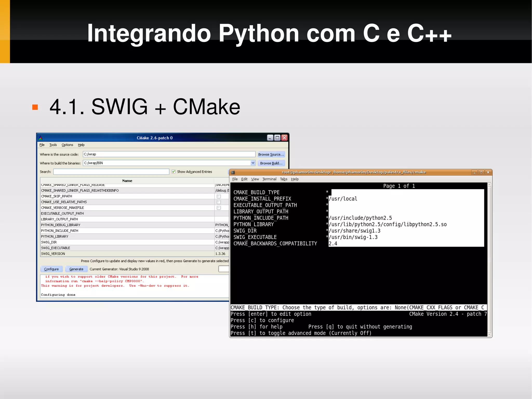Select the EXECUTABLE_OUTPUT_PATH row in CMake GUI
The height and width of the screenshot is (399, 532).
[135, 213]
